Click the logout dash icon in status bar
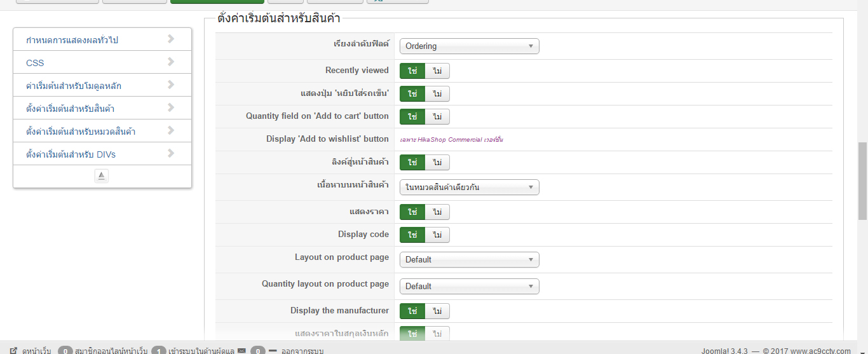 pyautogui.click(x=273, y=351)
